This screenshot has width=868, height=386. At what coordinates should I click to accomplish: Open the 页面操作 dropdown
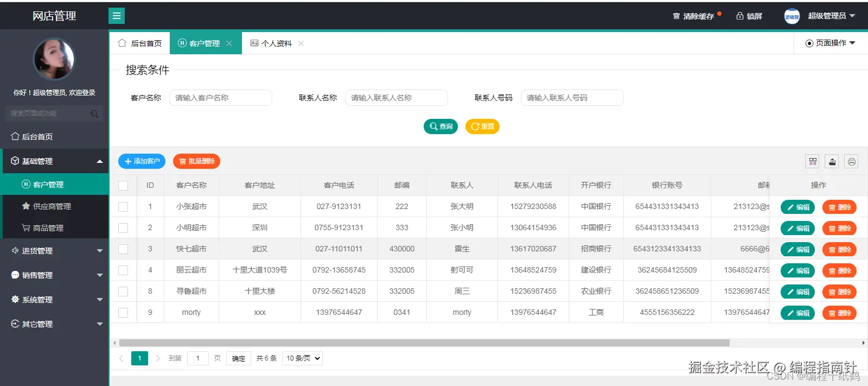click(831, 43)
